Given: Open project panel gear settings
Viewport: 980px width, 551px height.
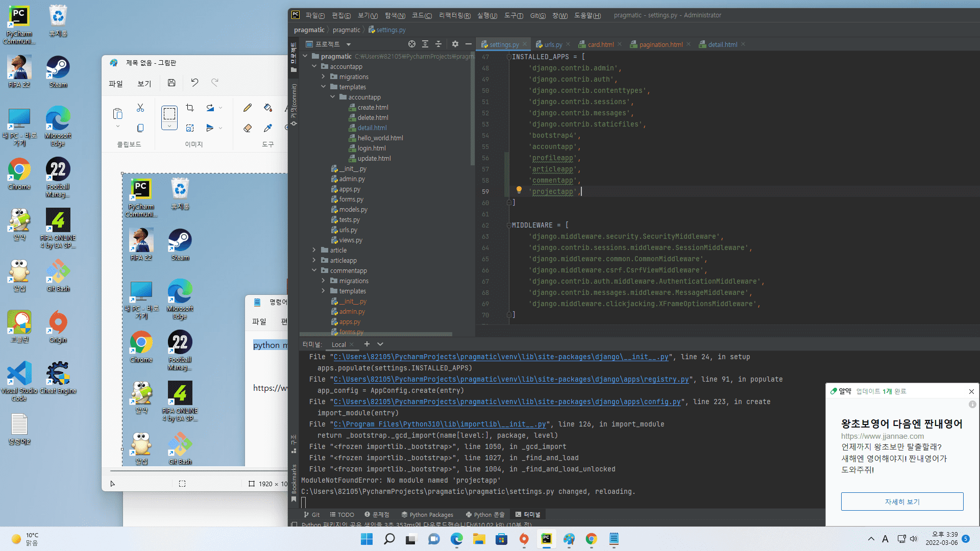Looking at the screenshot, I should [x=455, y=44].
